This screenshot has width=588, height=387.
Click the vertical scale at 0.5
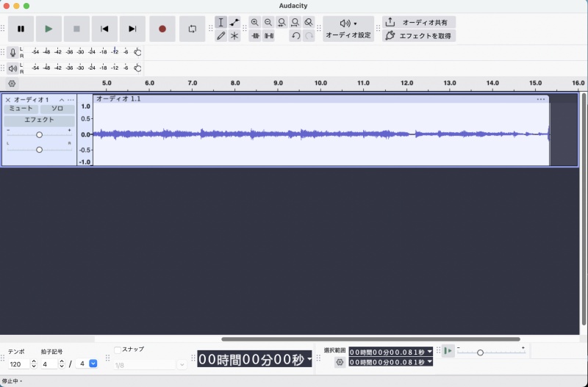(86, 119)
